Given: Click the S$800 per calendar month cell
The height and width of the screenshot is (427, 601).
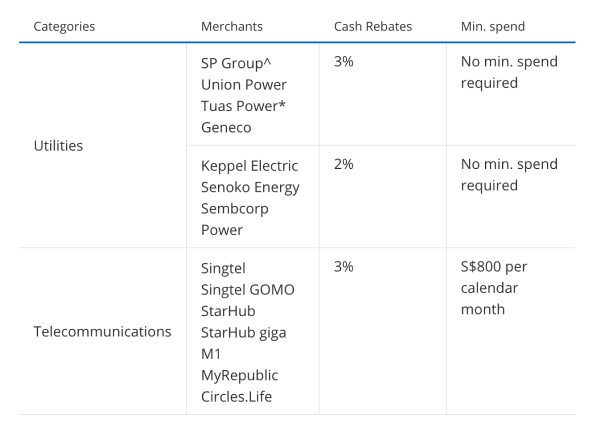Looking at the screenshot, I should click(x=498, y=288).
